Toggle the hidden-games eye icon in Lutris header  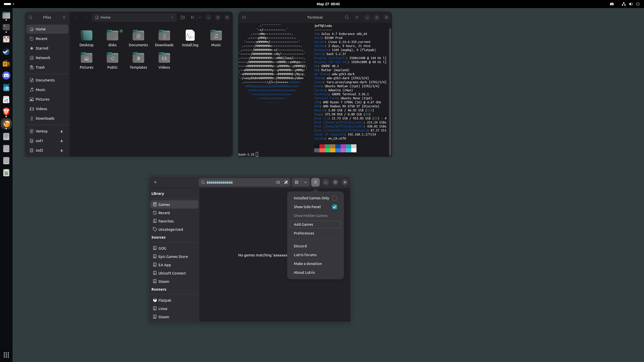286,182
